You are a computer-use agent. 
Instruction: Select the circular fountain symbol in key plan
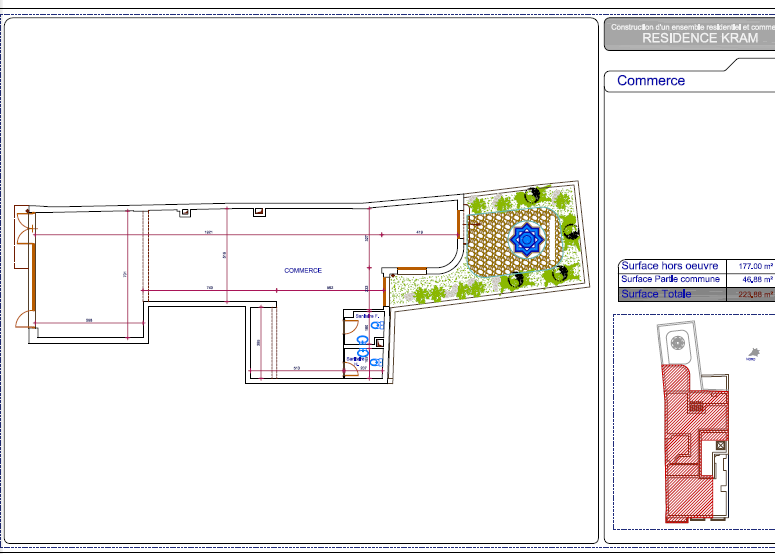(679, 342)
